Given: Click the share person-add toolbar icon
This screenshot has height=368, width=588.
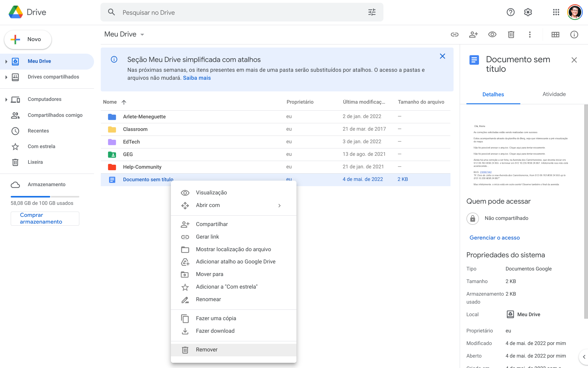Looking at the screenshot, I should click(x=473, y=35).
